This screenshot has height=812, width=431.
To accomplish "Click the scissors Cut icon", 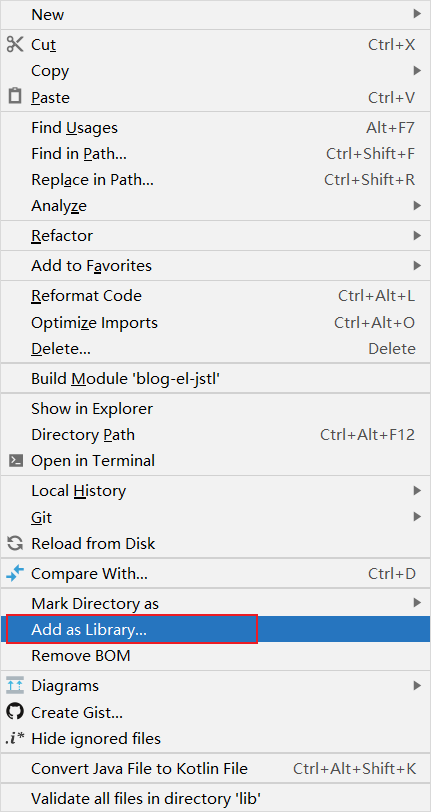I will pos(15,45).
